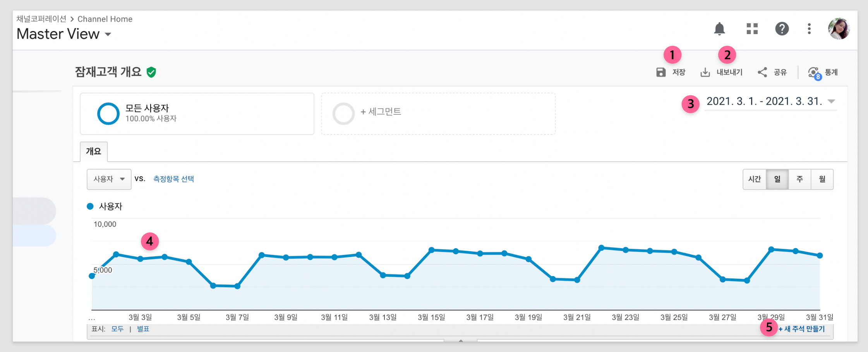Click the 측정항목 선택 link
Image resolution: width=868 pixels, height=352 pixels.
pyautogui.click(x=173, y=179)
